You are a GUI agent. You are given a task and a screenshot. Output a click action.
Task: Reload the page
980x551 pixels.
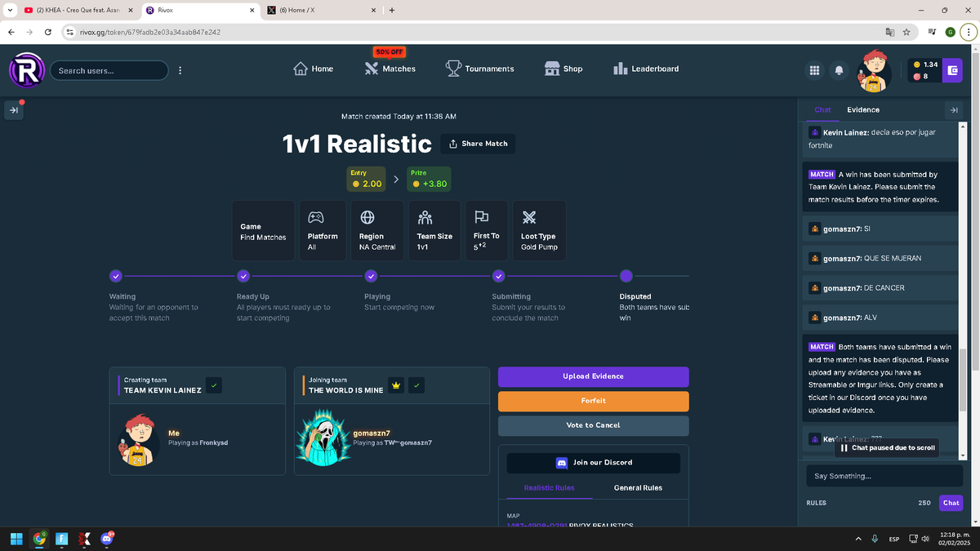pos(48,32)
